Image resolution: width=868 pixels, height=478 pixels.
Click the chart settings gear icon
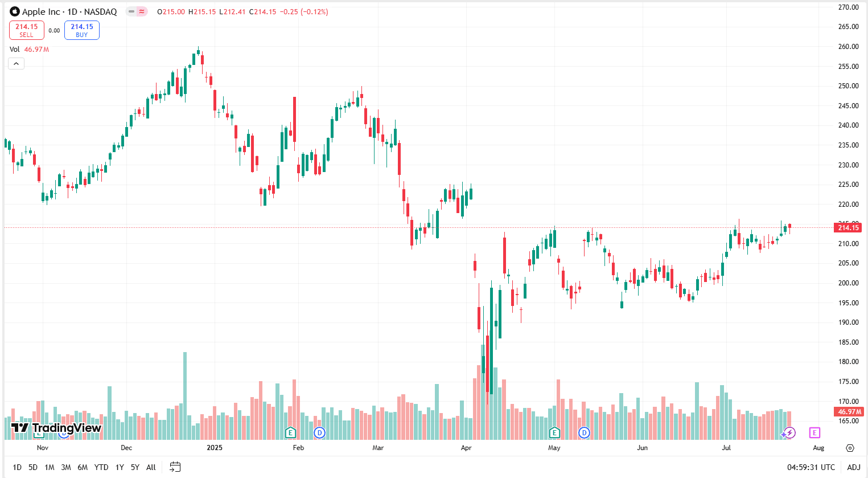850,448
